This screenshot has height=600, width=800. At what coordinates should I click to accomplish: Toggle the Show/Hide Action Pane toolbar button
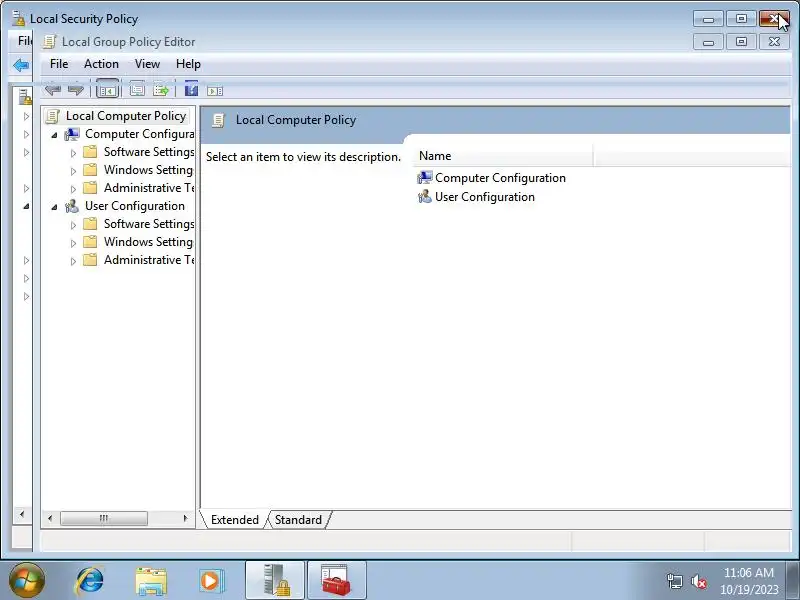tap(215, 91)
